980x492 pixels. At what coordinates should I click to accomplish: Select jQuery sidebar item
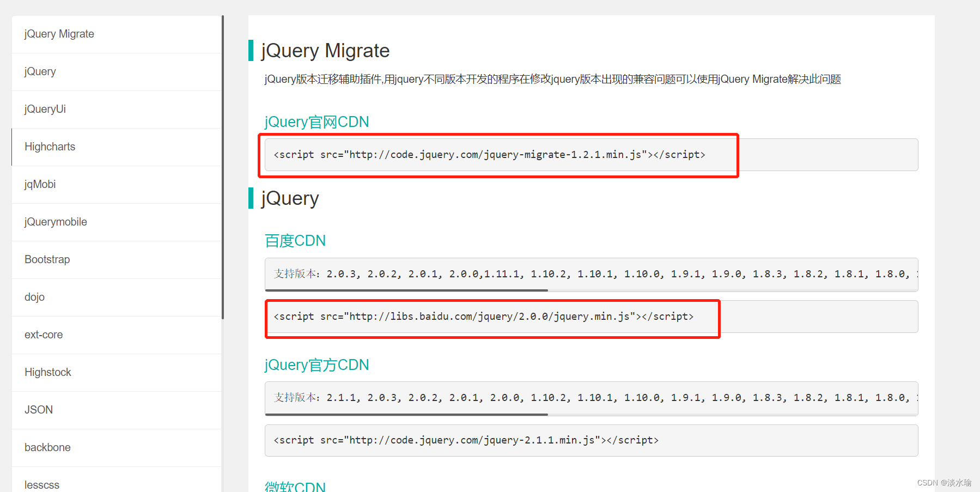pyautogui.click(x=117, y=72)
